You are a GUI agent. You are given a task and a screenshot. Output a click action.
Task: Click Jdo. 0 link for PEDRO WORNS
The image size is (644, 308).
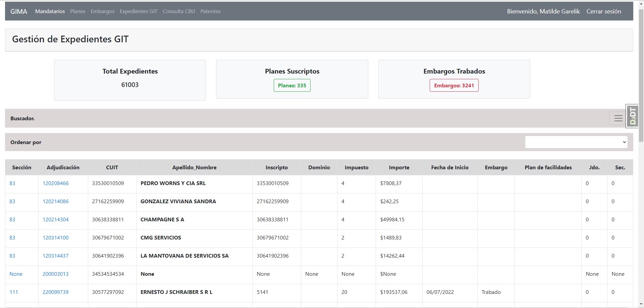(587, 183)
